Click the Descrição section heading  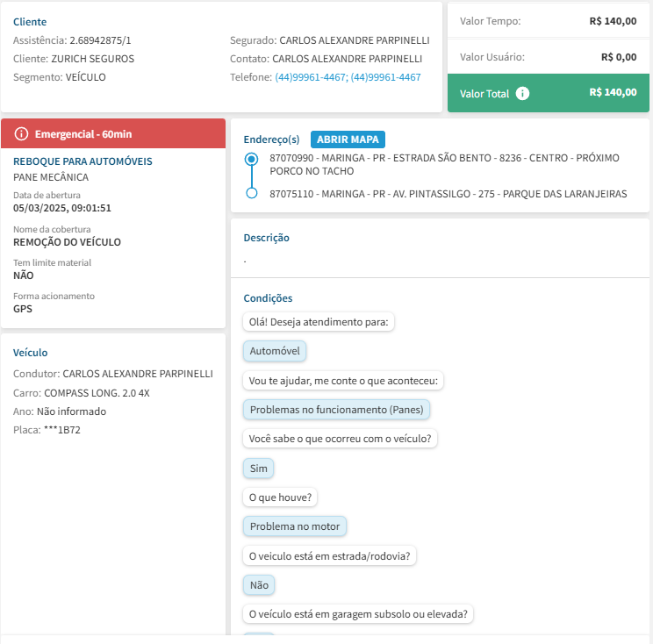click(266, 238)
